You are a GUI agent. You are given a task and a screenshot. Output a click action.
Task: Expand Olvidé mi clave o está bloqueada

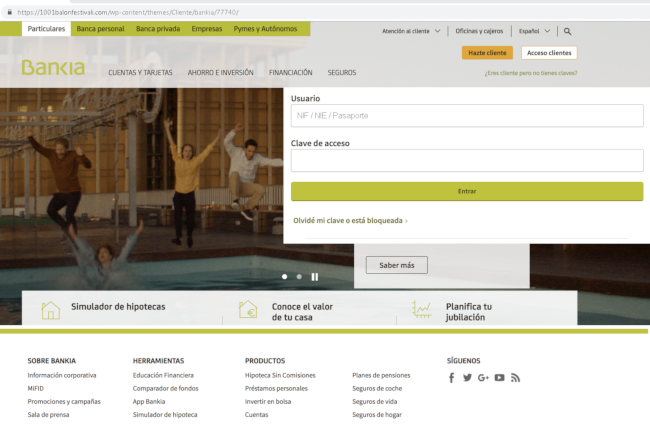point(350,220)
